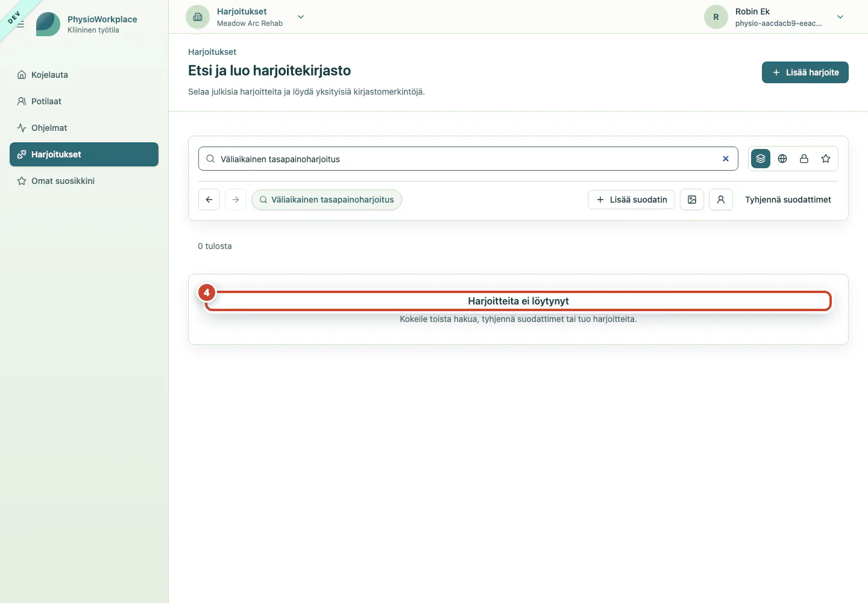Go forward with the right arrow button
The image size is (868, 603).
pyautogui.click(x=236, y=200)
